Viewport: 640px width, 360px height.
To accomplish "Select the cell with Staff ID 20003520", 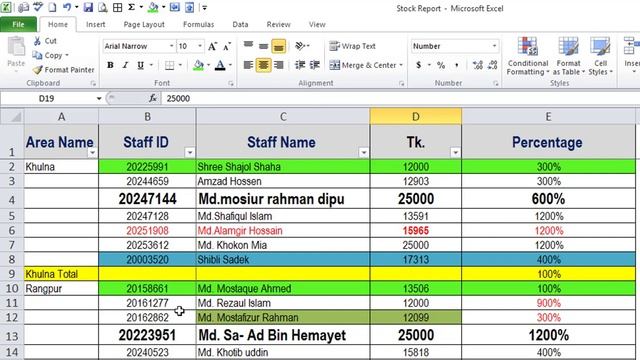I will tap(147, 260).
